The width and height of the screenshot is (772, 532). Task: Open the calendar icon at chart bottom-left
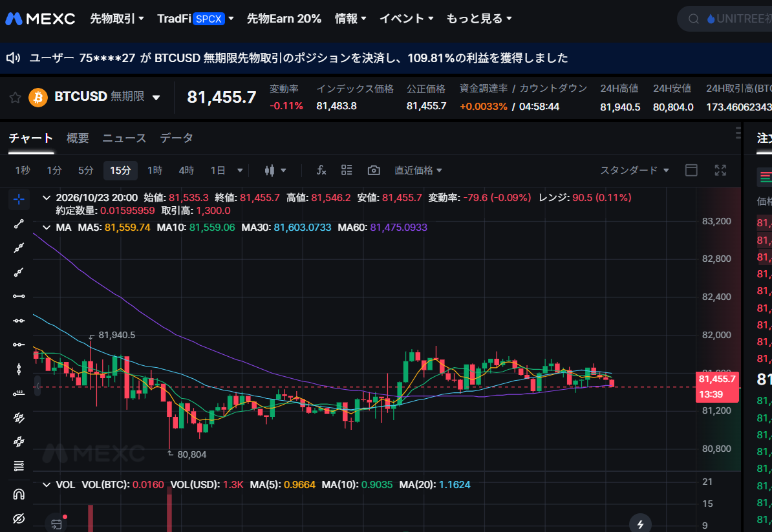click(56, 524)
